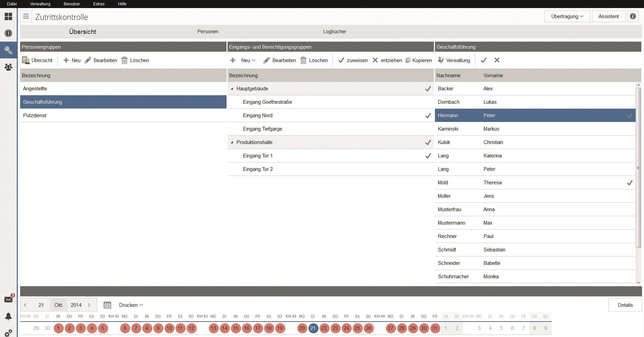This screenshot has width=644, height=337.
Task: Open the dashboard grid in the sidebar
Action: point(8,16)
